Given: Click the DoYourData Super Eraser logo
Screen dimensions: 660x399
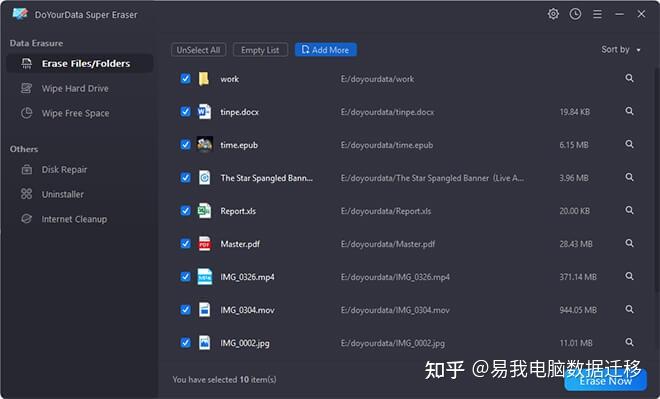Looking at the screenshot, I should (x=20, y=14).
